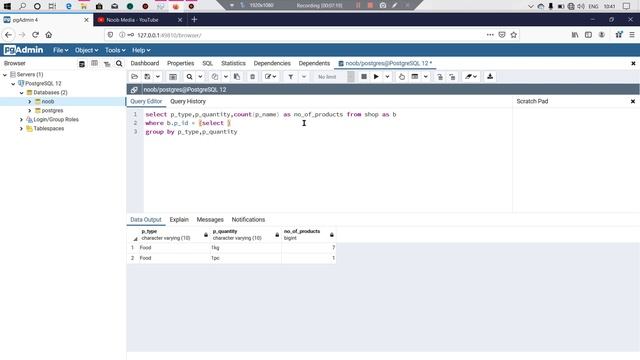This screenshot has width=640, height=360.
Task: Open copy options dropdown arrow
Action: pos(225,77)
